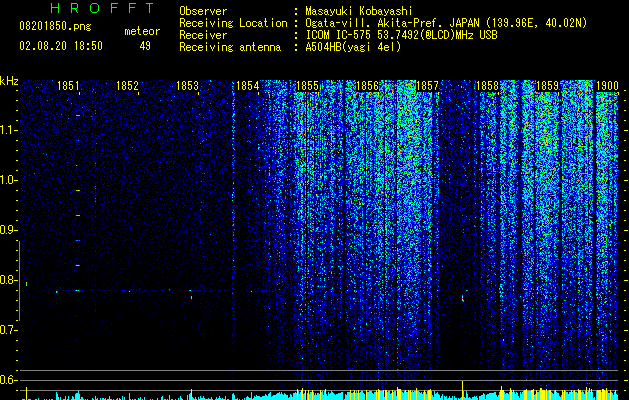The height and width of the screenshot is (400, 629).
Task: Click the 'Receiving antenna' label
Action: [230, 47]
